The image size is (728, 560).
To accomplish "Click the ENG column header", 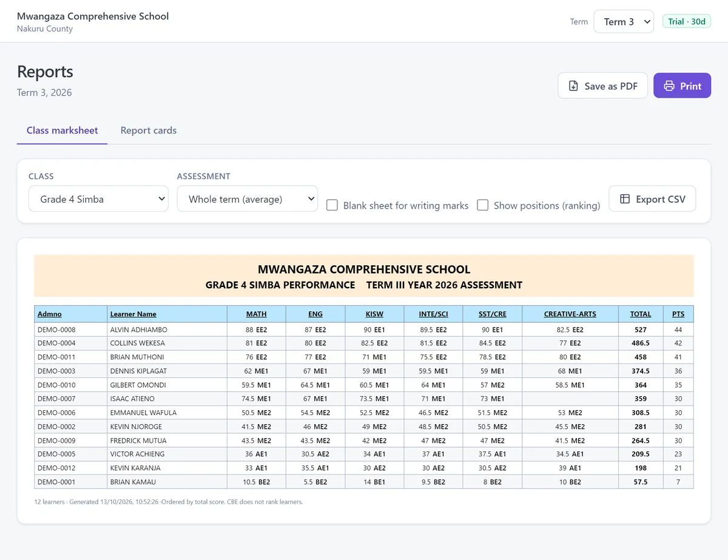I will coord(315,314).
